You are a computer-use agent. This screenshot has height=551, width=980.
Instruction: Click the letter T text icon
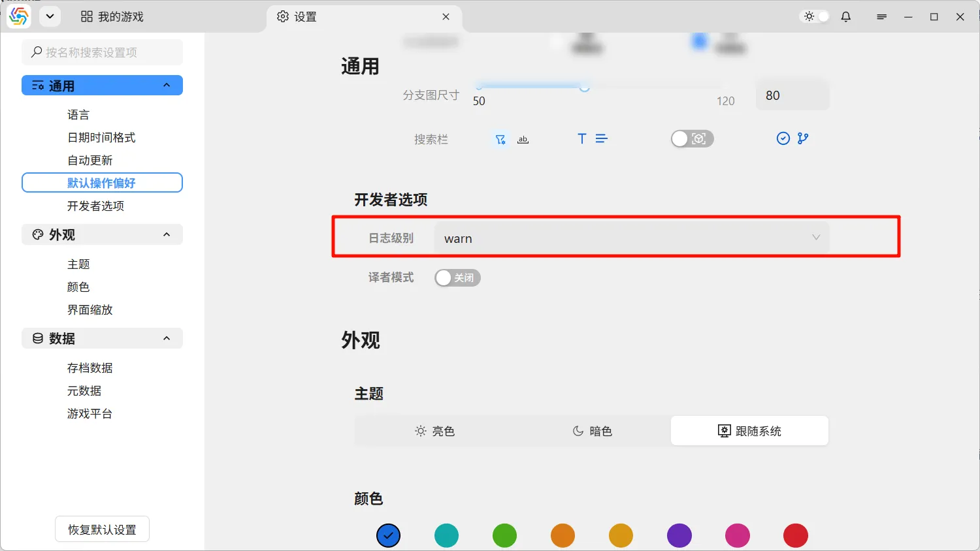(581, 138)
